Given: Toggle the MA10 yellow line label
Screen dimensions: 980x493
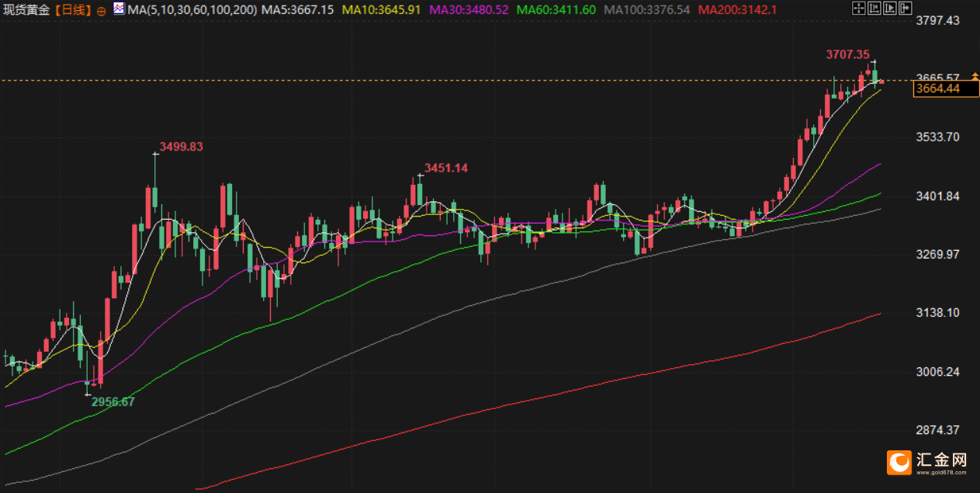Looking at the screenshot, I should click(381, 10).
